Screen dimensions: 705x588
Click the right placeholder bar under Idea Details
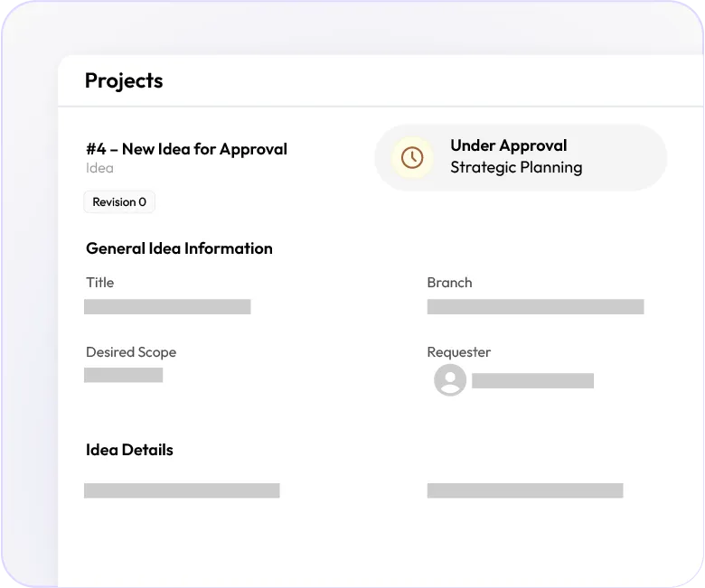(524, 490)
